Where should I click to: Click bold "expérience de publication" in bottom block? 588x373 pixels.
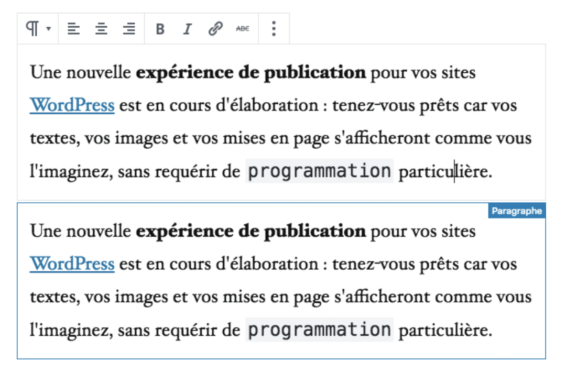[x=251, y=232]
